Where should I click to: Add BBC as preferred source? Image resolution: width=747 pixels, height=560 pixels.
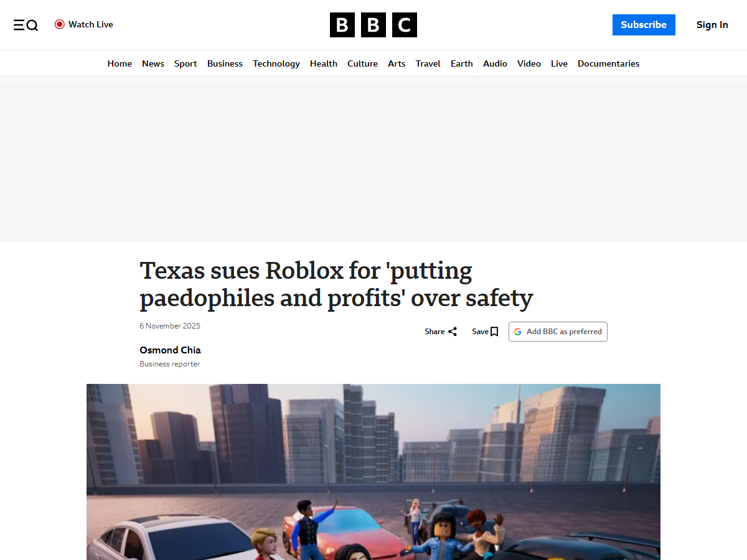[558, 332]
